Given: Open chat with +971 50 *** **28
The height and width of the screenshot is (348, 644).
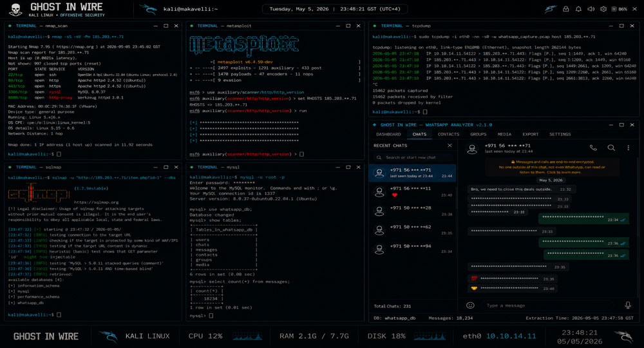Looking at the screenshot, I should click(x=412, y=211).
